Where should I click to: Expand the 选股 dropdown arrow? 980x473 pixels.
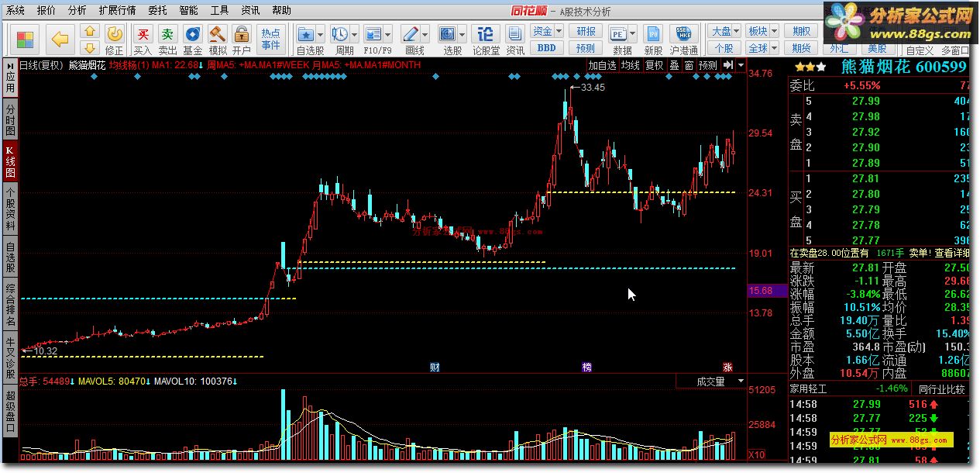click(x=462, y=34)
